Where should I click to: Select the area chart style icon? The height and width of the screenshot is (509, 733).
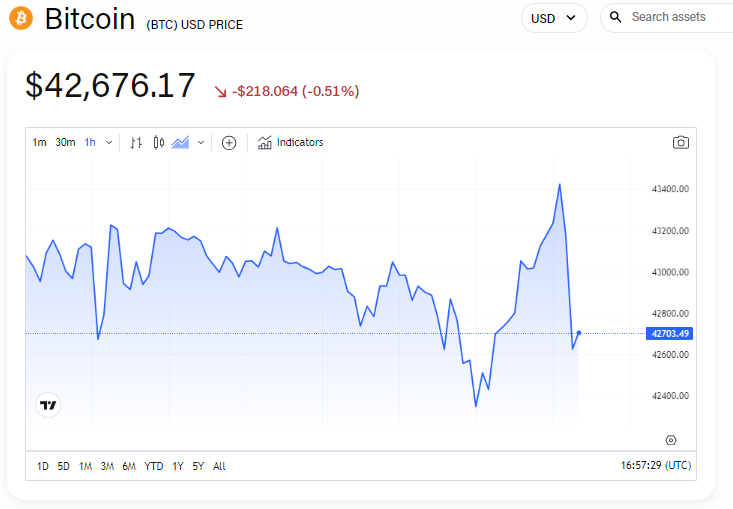coord(180,143)
